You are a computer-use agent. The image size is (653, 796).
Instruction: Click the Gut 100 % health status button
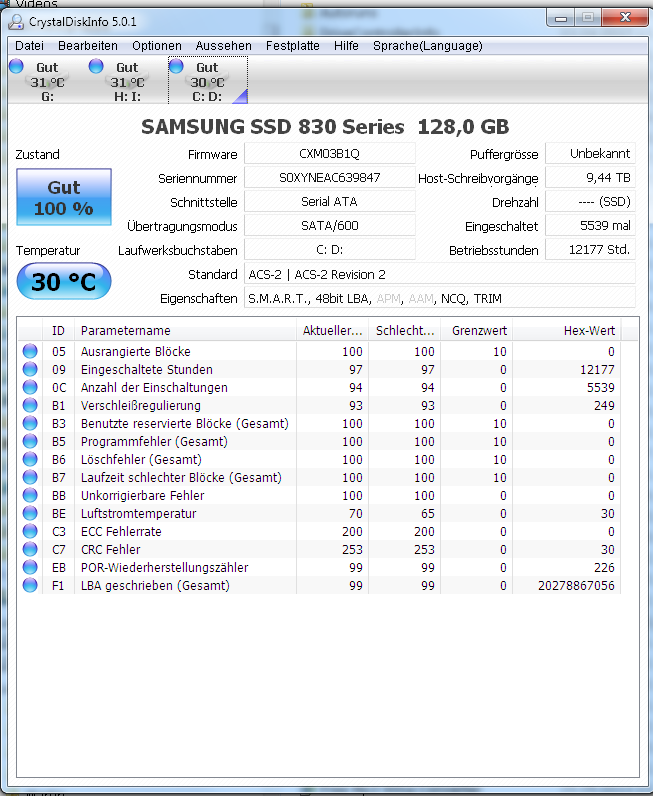click(64, 197)
